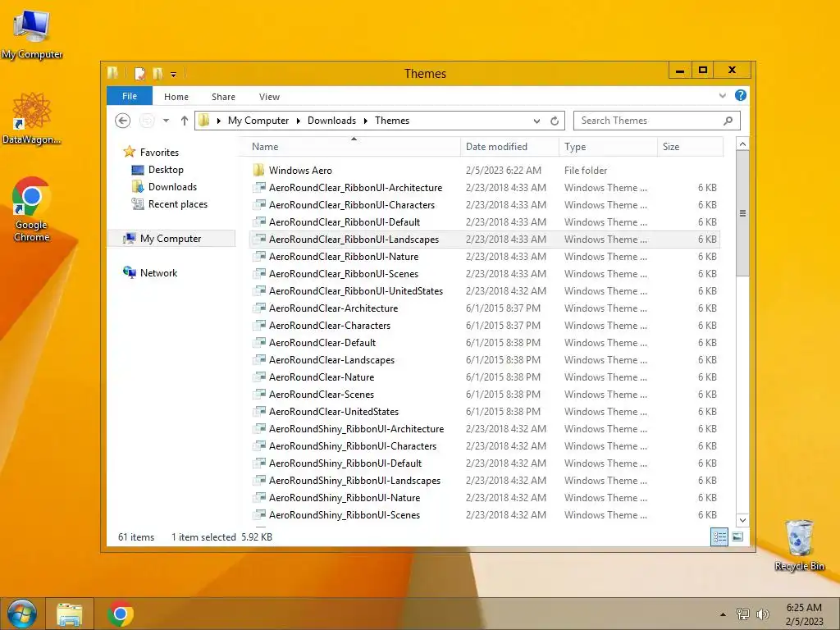Image resolution: width=840 pixels, height=630 pixels.
Task: Switch to Large icons view in status bar
Action: pyautogui.click(x=737, y=536)
